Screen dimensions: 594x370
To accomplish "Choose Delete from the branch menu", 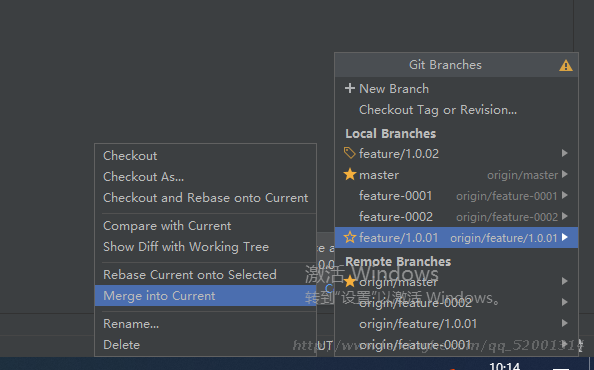I will (206, 345).
